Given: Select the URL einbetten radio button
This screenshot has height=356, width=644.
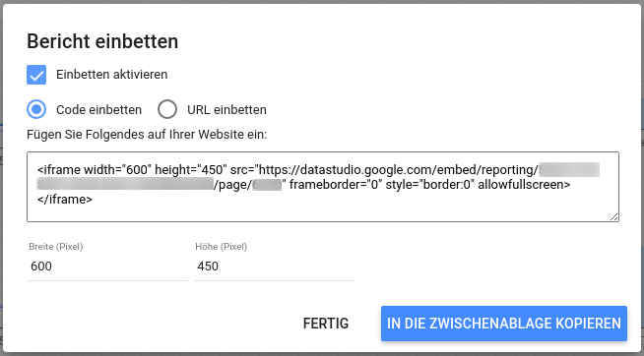Looking at the screenshot, I should 167,109.
